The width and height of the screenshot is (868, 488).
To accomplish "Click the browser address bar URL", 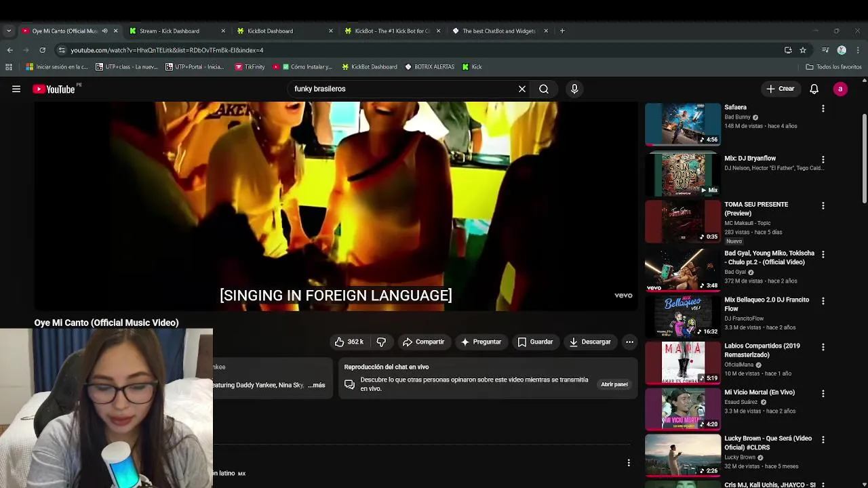I will tap(167, 50).
